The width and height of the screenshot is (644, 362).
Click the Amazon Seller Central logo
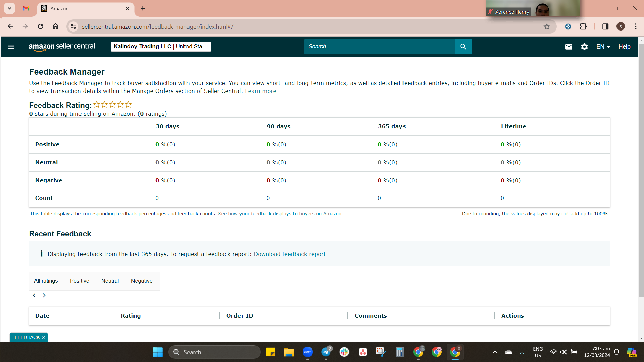62,47
